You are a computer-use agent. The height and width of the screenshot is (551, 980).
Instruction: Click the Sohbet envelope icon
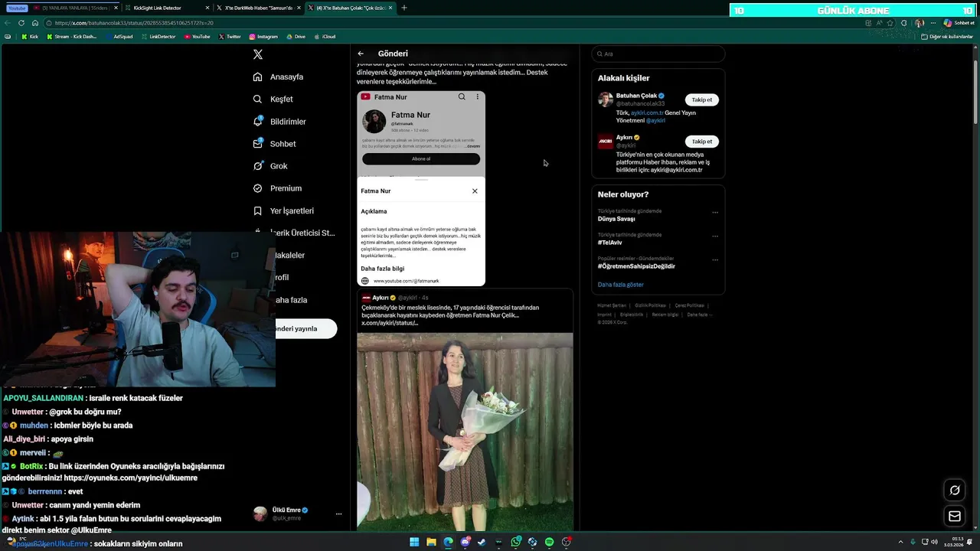pyautogui.click(x=258, y=144)
